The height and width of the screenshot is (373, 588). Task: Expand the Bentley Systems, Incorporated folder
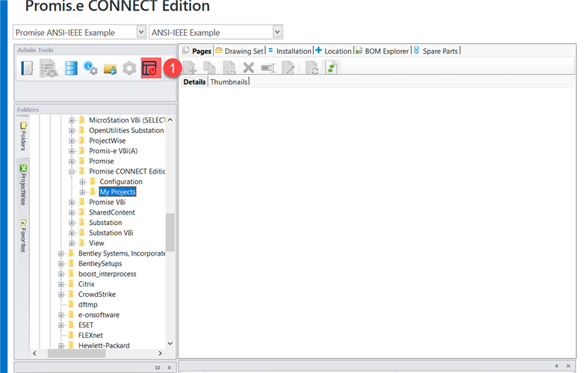pos(62,253)
